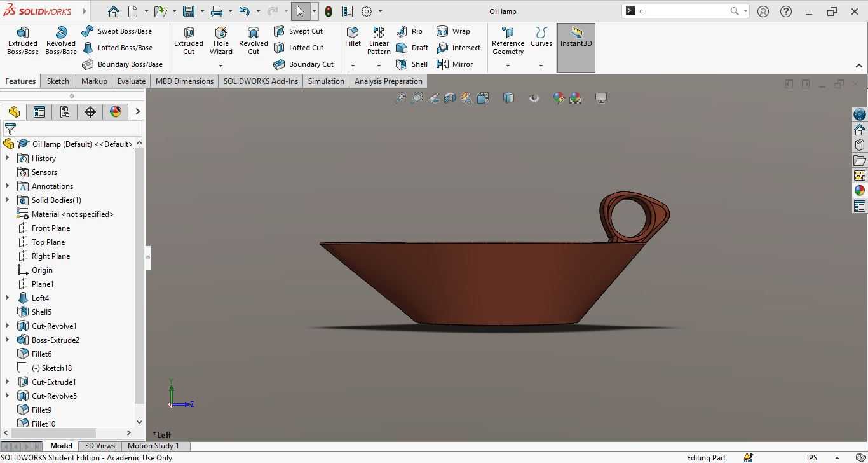Expand the History tree node

pos(8,158)
